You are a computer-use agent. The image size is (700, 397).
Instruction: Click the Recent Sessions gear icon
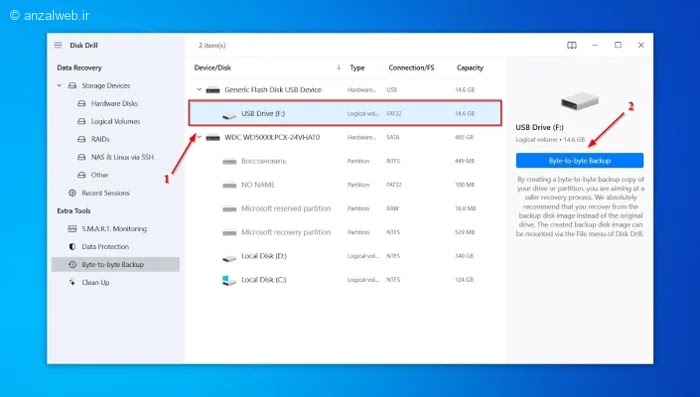point(72,192)
